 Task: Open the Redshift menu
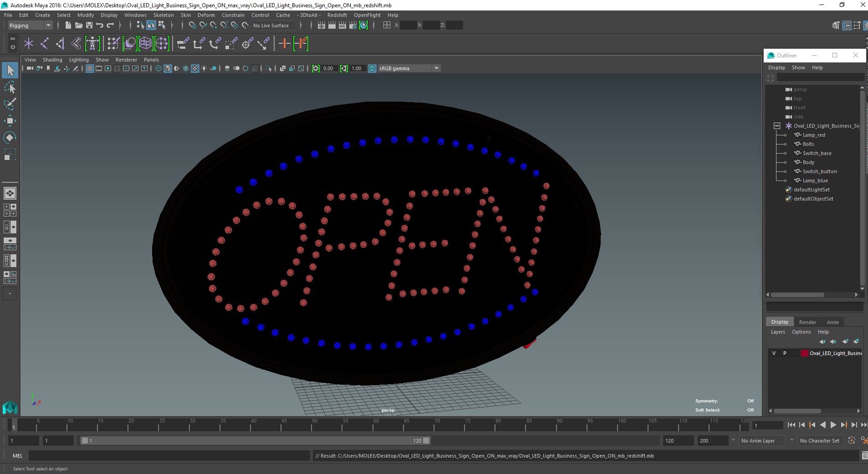click(x=337, y=15)
